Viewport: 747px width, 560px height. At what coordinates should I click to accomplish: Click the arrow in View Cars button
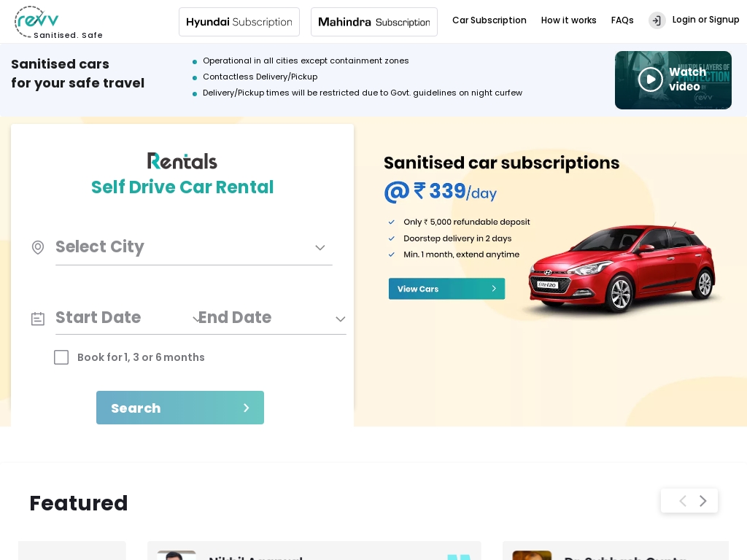coord(494,289)
